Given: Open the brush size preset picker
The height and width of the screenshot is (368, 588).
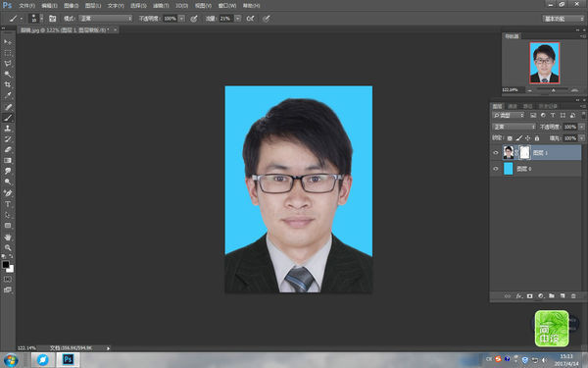Looking at the screenshot, I should pyautogui.click(x=36, y=19).
